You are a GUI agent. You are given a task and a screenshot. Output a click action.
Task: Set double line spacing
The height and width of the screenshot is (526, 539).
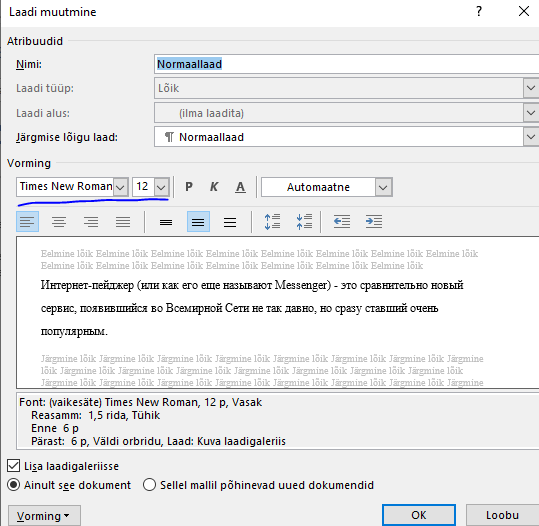tap(230, 222)
